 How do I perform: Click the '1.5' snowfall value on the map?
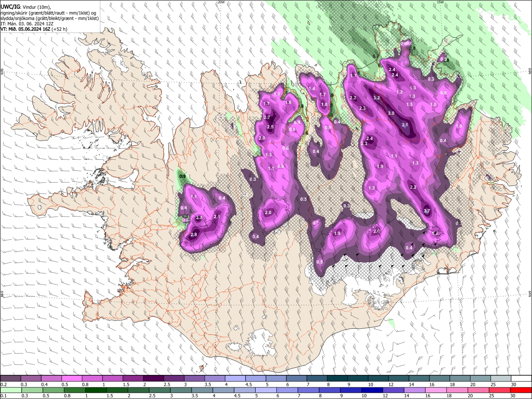pyautogui.click(x=409, y=105)
